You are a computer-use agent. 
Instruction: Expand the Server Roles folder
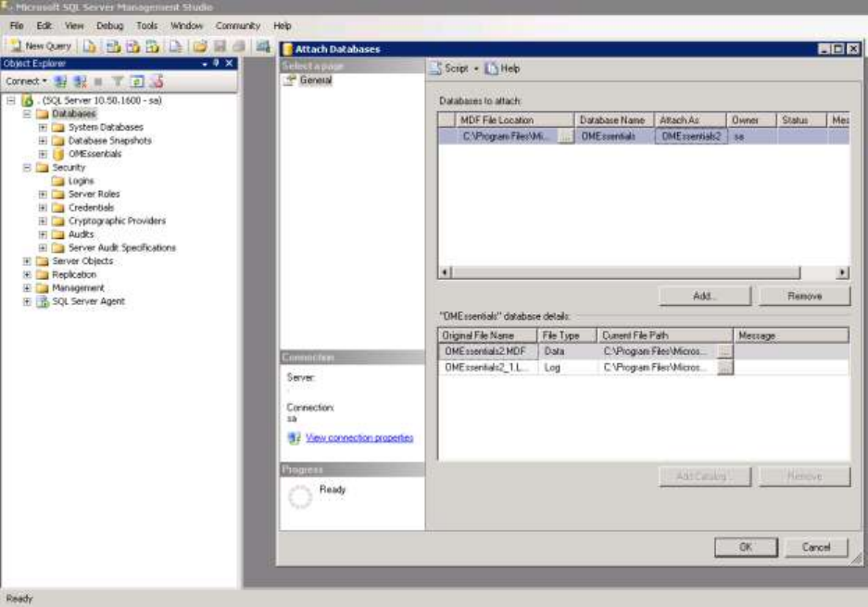coord(43,195)
